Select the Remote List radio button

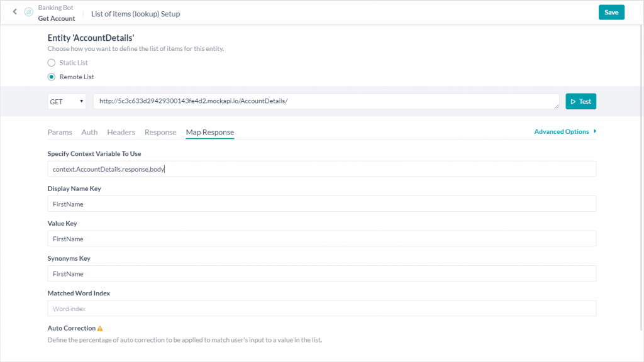(x=52, y=77)
